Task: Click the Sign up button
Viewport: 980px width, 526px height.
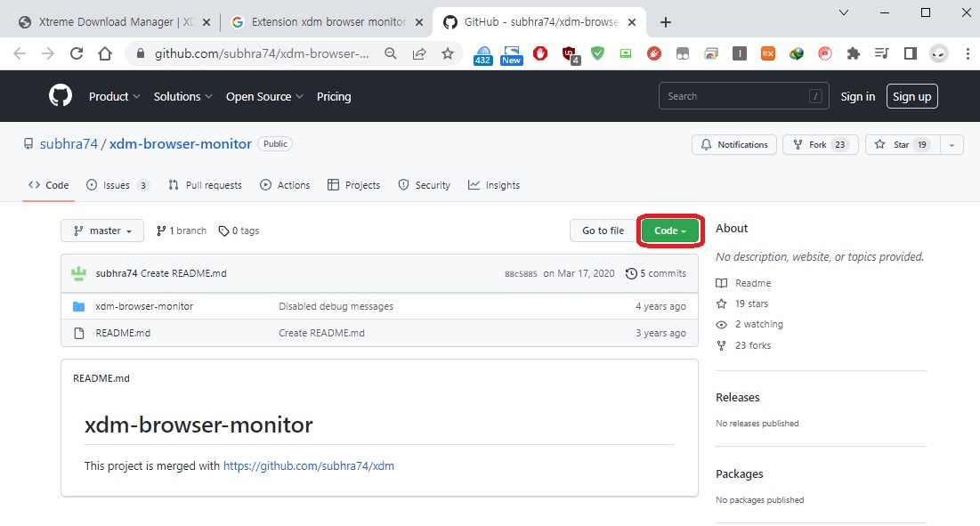Action: 911,96
